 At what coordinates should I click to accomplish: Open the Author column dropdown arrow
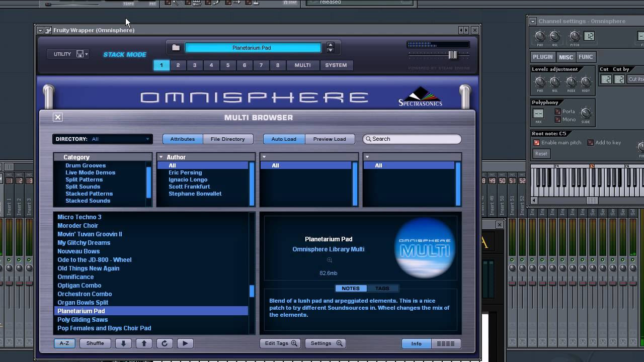pyautogui.click(x=161, y=157)
